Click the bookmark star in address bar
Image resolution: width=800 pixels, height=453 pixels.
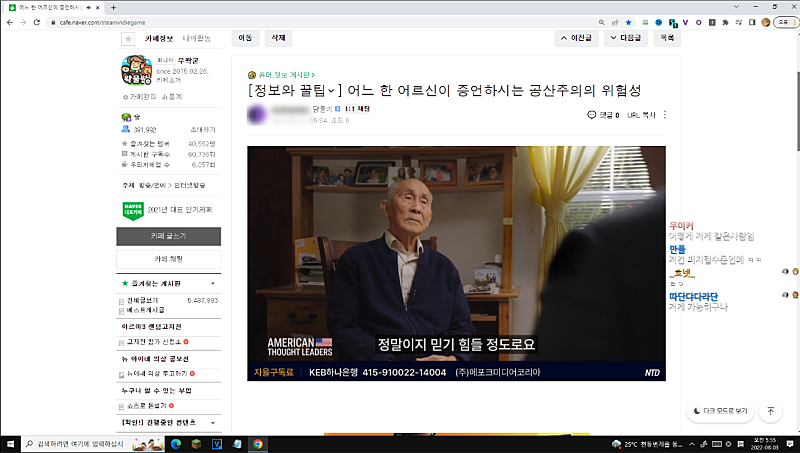(x=628, y=21)
